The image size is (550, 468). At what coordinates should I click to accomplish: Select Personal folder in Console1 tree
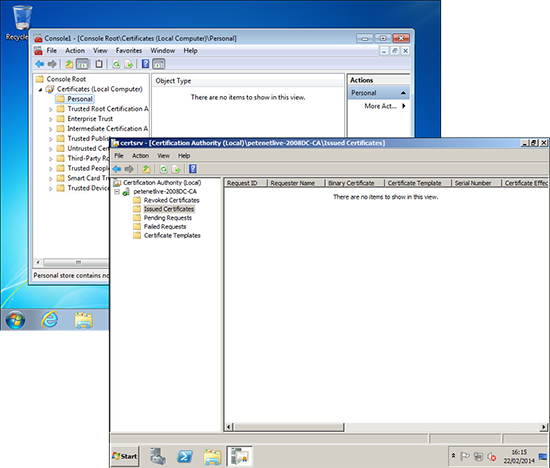80,99
